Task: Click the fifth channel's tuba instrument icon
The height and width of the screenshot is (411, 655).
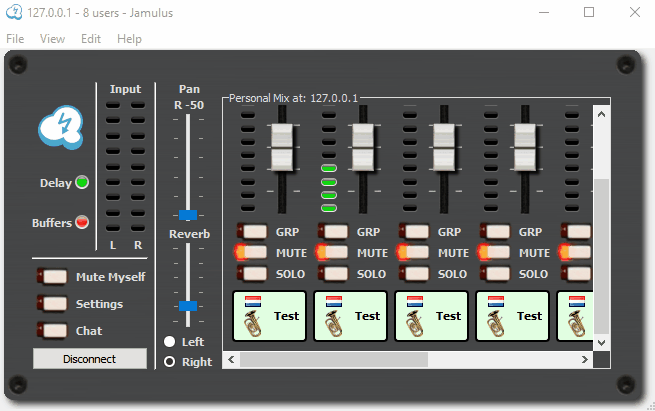Action: tap(577, 324)
